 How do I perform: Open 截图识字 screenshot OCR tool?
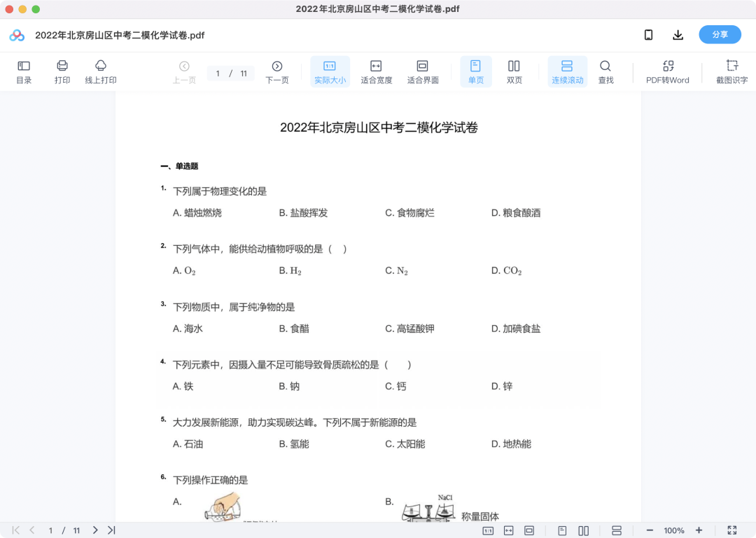tap(732, 71)
